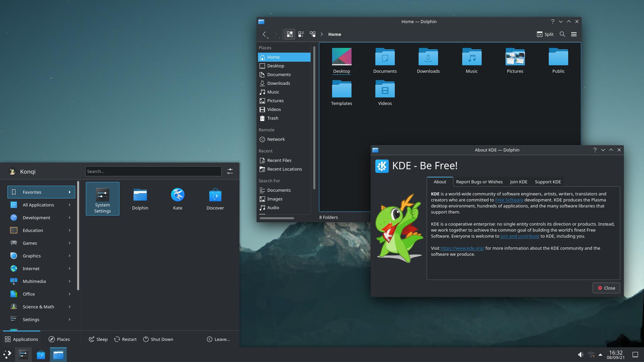Toggle Split view in Dolphin

coord(545,34)
